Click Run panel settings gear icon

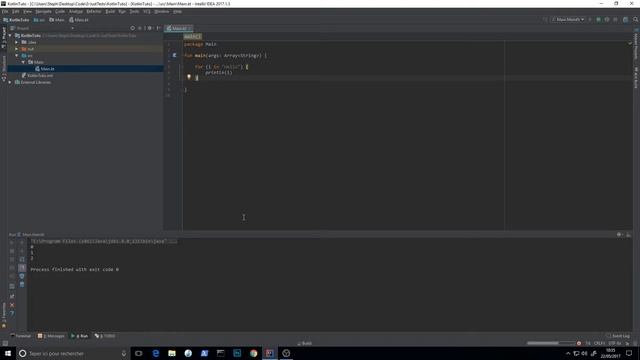(x=620, y=234)
